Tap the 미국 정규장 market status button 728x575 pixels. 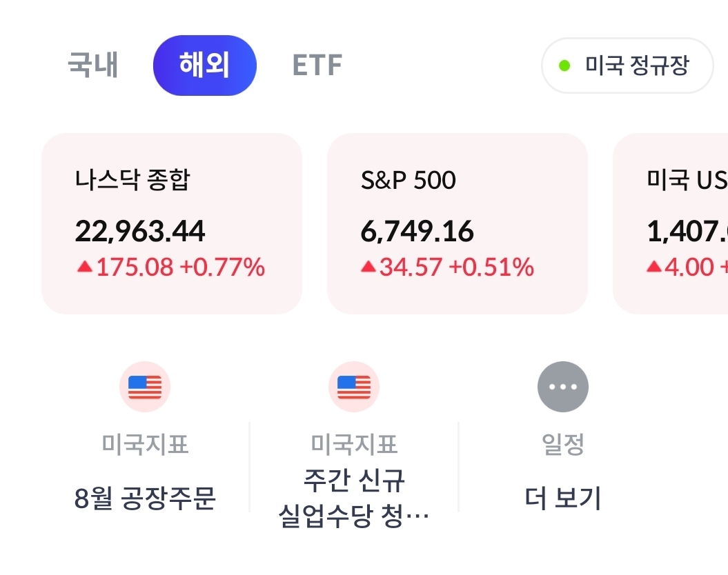pyautogui.click(x=627, y=65)
